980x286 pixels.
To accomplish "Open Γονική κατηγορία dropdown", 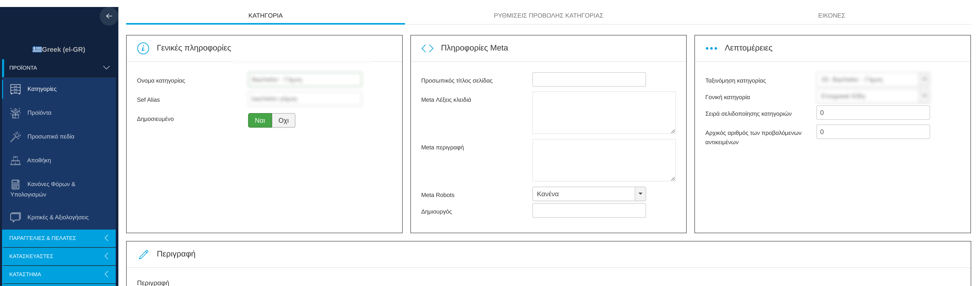I will [x=873, y=96].
